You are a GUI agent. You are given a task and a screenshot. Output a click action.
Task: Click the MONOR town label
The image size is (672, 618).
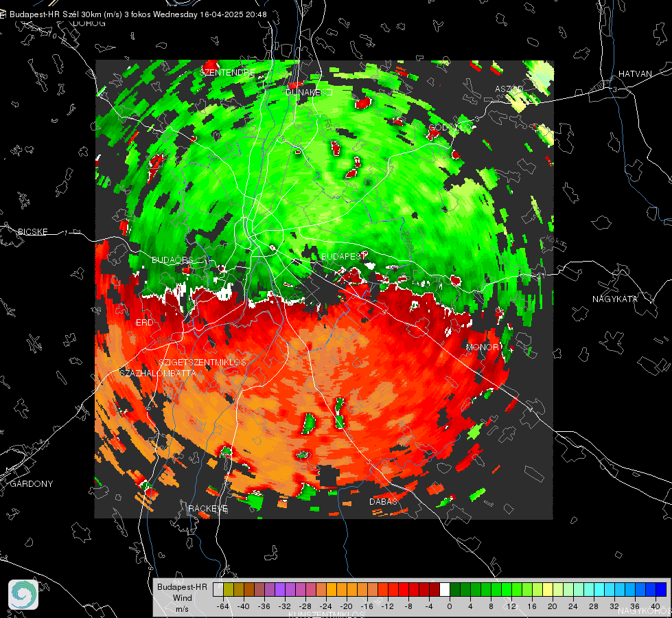(483, 347)
